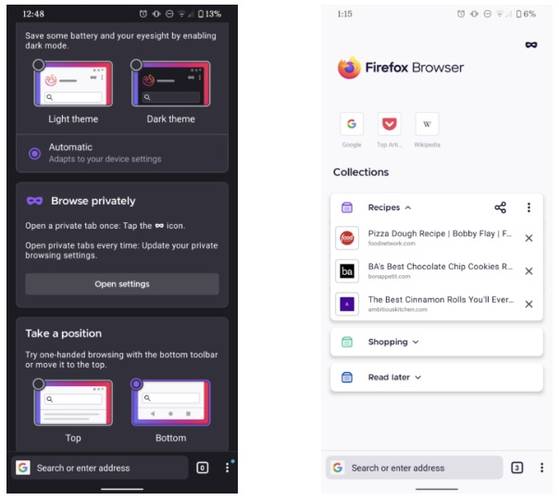Select the Automatic theme radio option
The width and height of the screenshot is (559, 500).
pos(35,154)
